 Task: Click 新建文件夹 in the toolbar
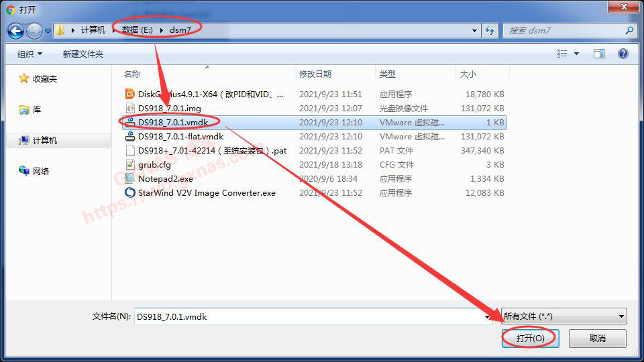click(83, 54)
